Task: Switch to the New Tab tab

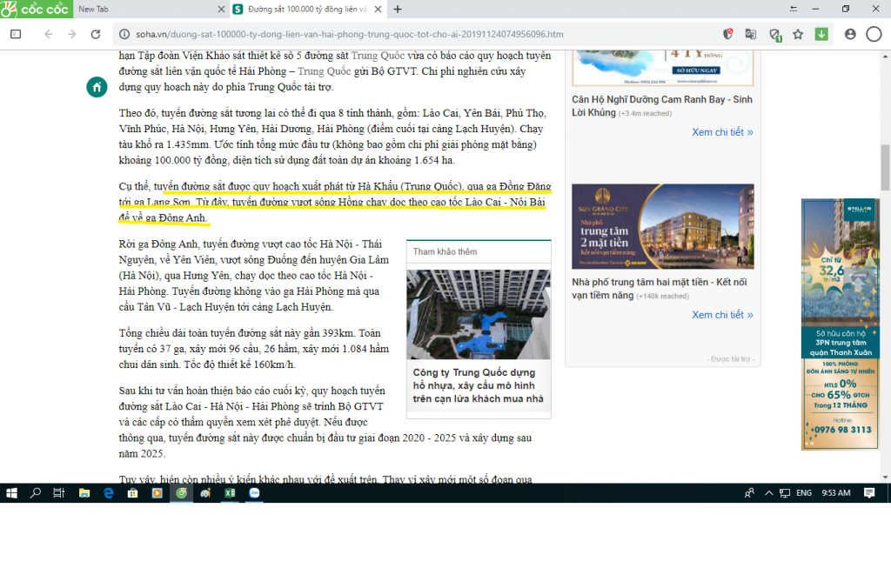Action: (x=151, y=9)
